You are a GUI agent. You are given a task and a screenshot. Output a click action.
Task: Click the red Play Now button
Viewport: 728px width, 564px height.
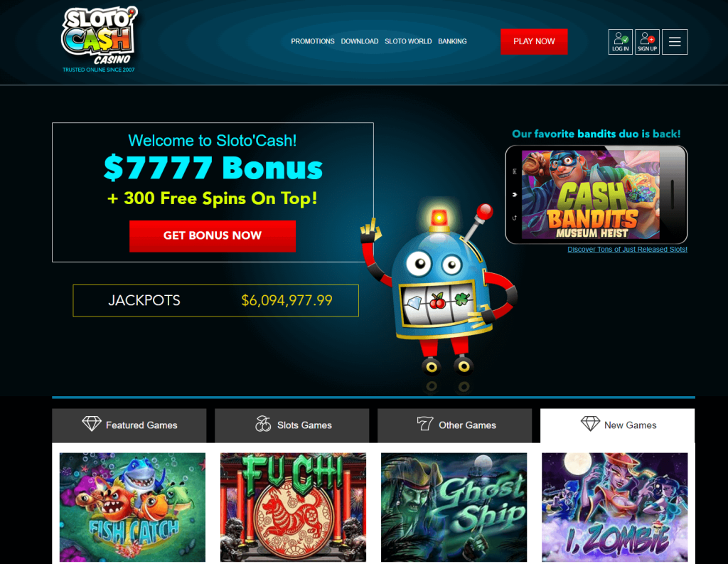coord(534,41)
